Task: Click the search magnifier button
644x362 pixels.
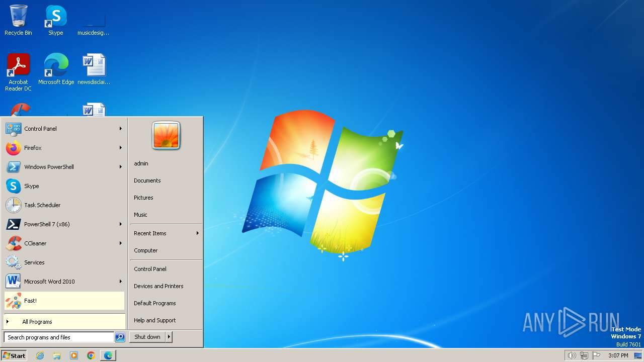Action: 120,337
